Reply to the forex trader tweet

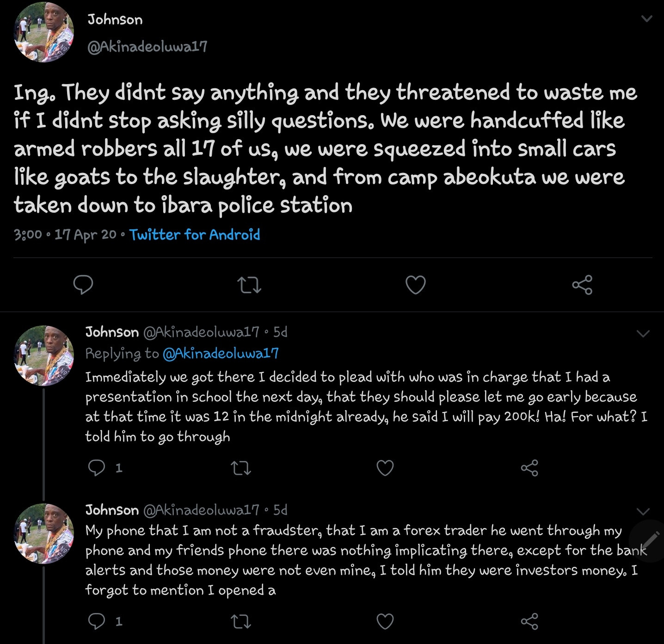97,621
